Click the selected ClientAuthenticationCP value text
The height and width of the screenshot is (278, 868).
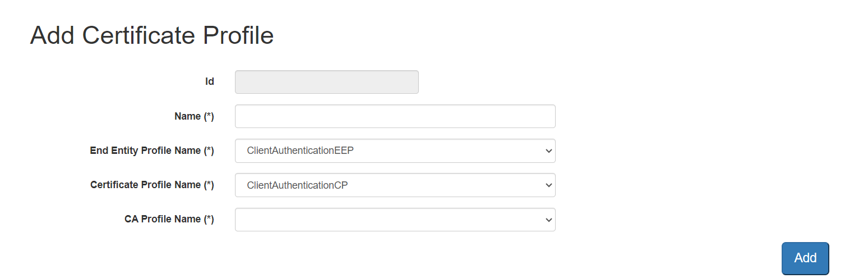[x=297, y=185]
